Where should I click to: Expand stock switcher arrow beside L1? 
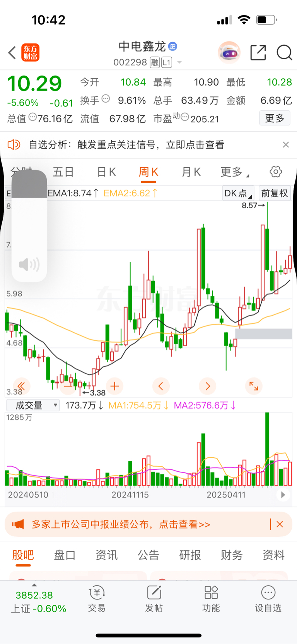pos(179,62)
